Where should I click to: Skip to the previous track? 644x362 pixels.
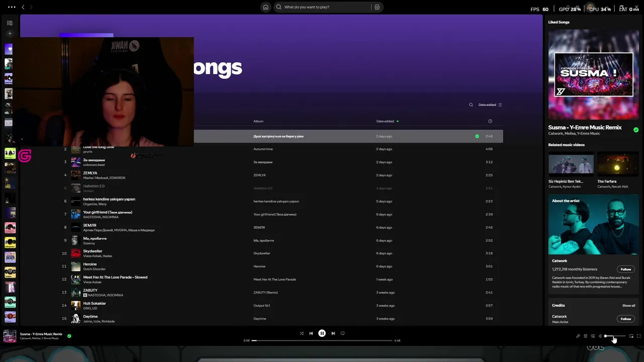coord(311,333)
